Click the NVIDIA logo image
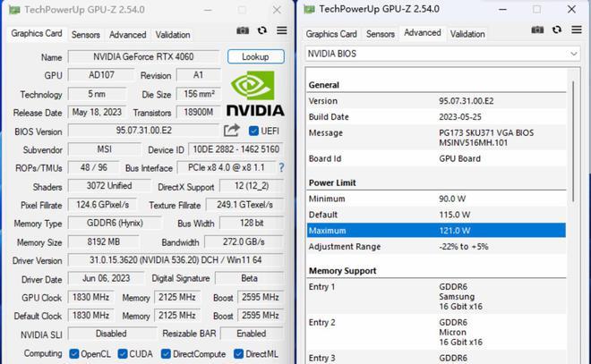591x364 pixels. [255, 94]
